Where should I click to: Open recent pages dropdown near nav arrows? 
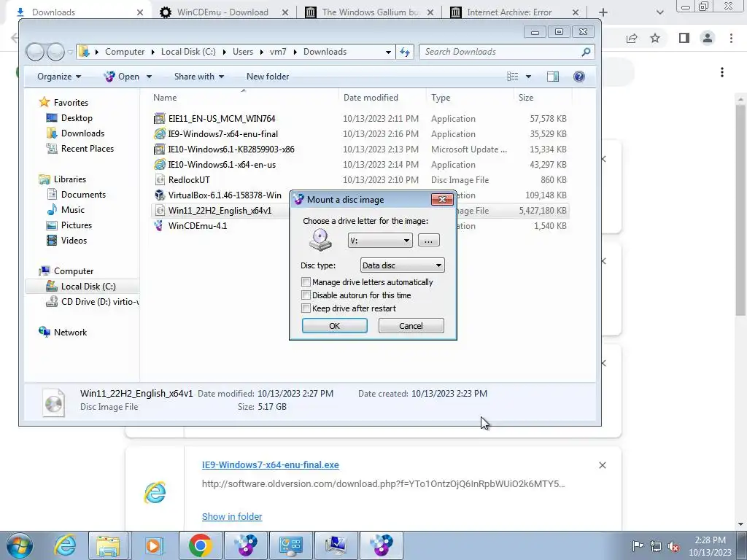click(x=70, y=52)
